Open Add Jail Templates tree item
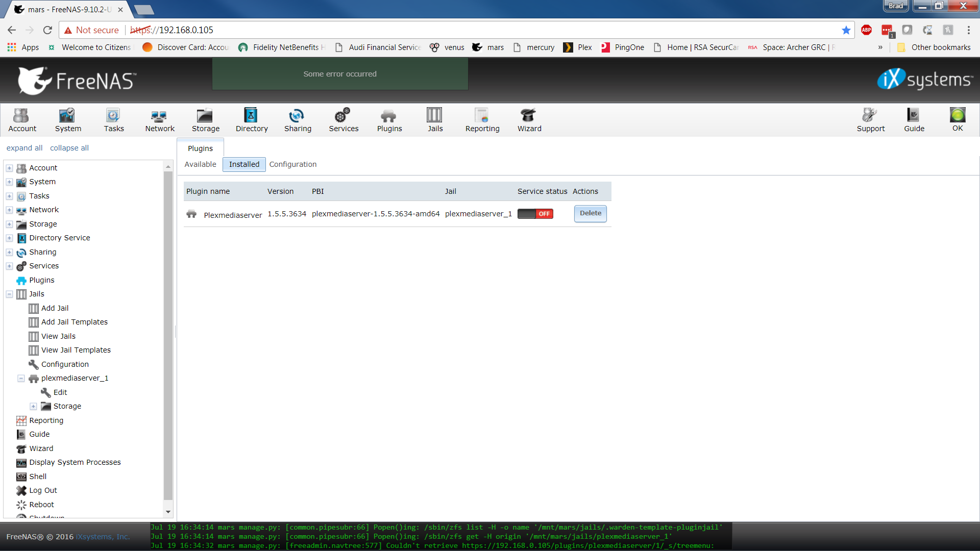 (x=74, y=322)
